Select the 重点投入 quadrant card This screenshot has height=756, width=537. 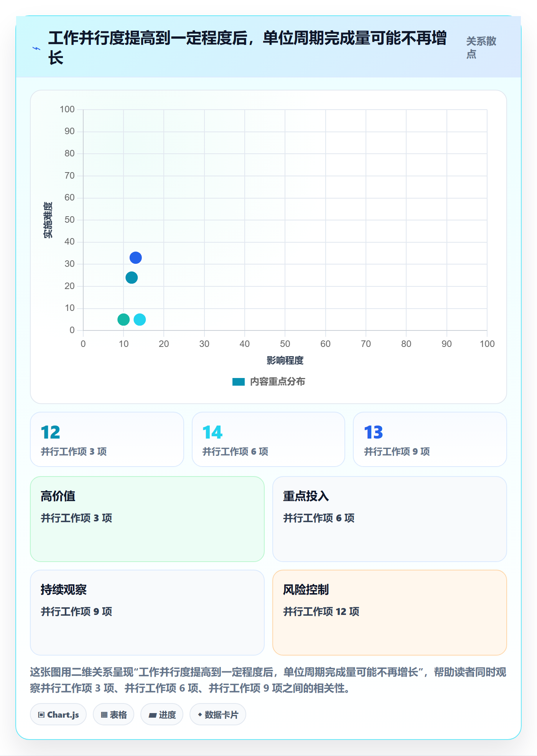coord(390,519)
